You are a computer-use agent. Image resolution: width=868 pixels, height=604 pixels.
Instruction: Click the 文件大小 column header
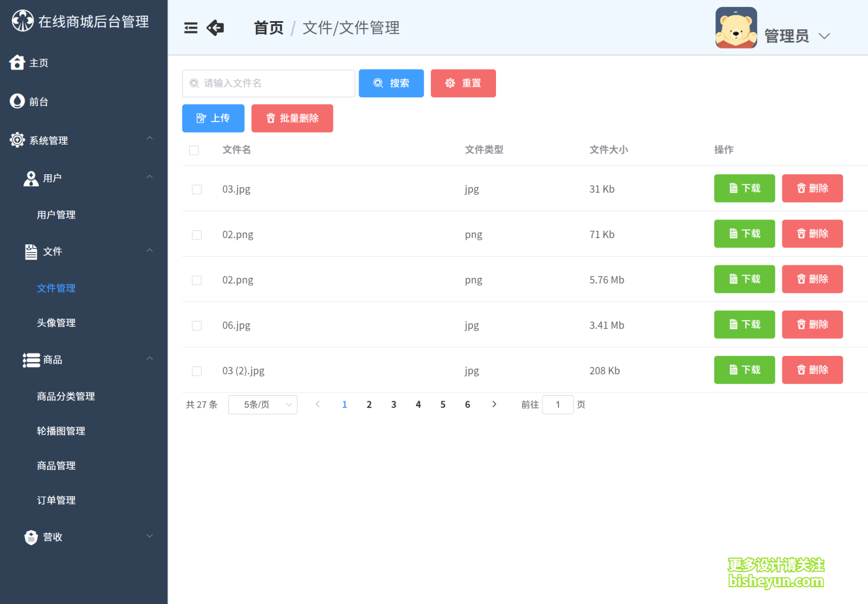pyautogui.click(x=609, y=149)
